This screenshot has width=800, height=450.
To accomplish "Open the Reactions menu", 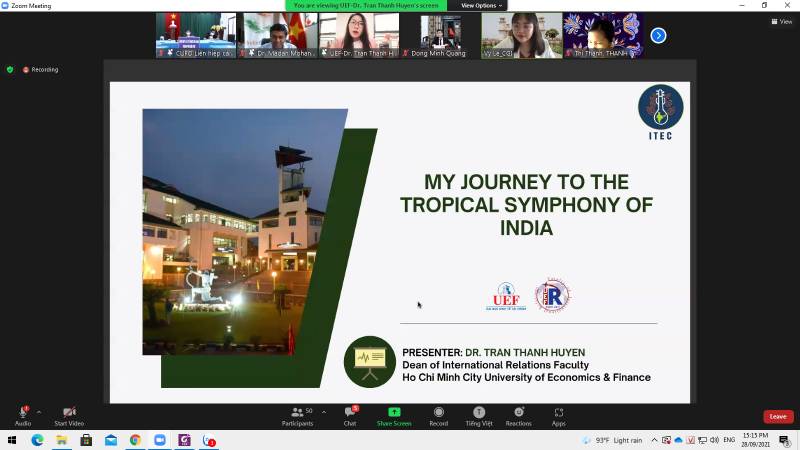I will pyautogui.click(x=518, y=415).
